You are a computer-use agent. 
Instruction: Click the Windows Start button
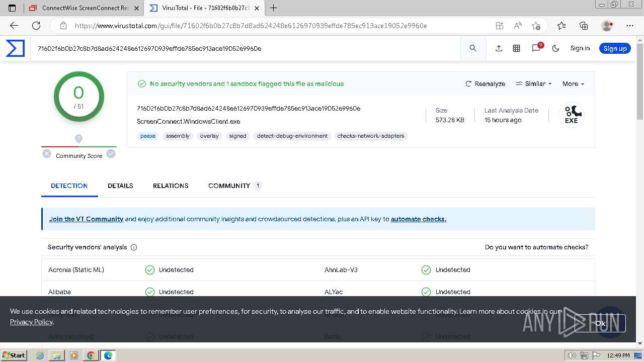[x=14, y=355]
